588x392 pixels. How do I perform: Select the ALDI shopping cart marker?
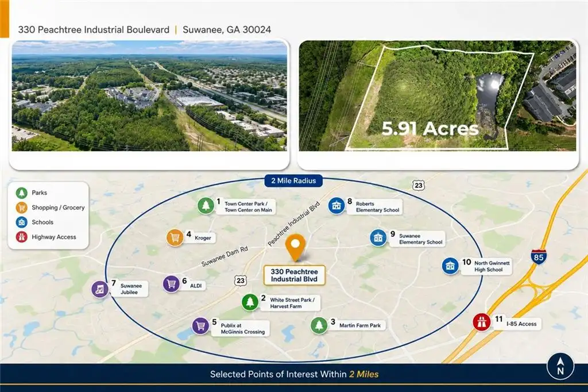(171, 285)
